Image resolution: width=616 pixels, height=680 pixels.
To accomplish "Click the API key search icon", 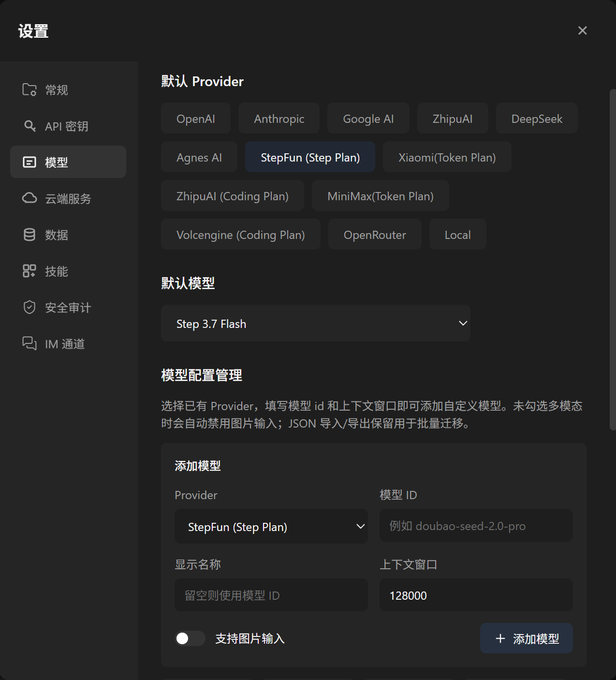I will (x=29, y=126).
